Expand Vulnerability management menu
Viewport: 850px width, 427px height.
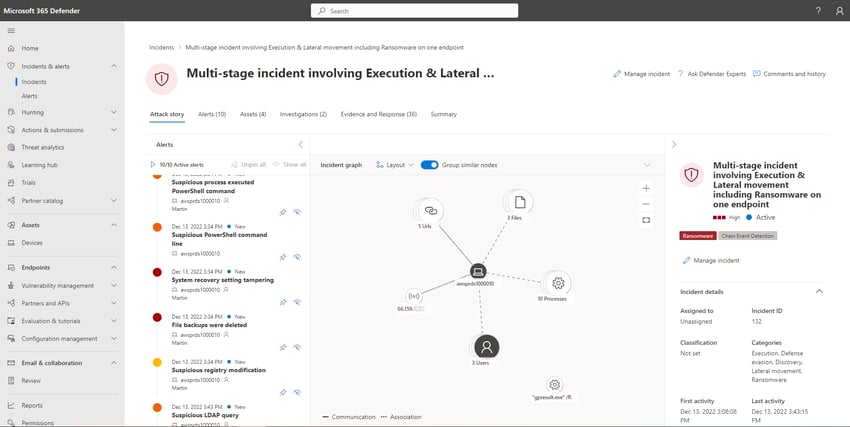(114, 286)
